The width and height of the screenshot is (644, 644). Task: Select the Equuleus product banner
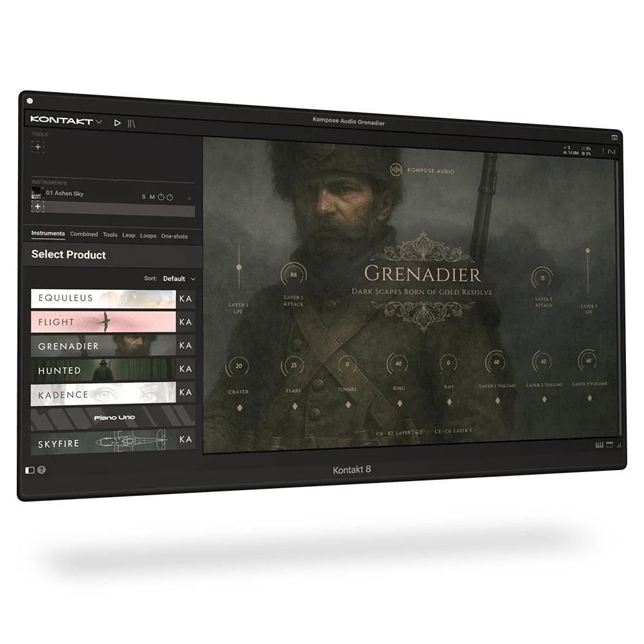click(x=103, y=299)
